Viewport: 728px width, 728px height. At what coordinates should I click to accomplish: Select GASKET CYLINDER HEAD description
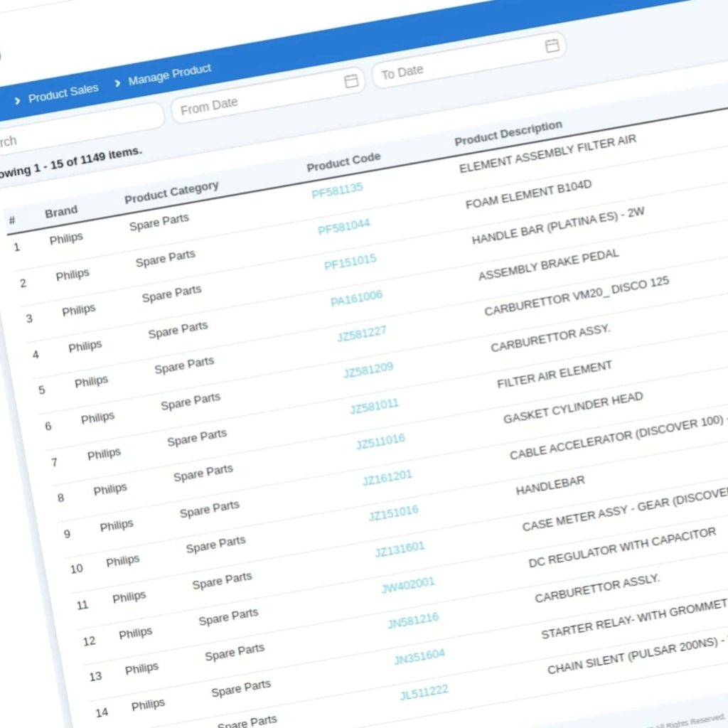(x=573, y=407)
